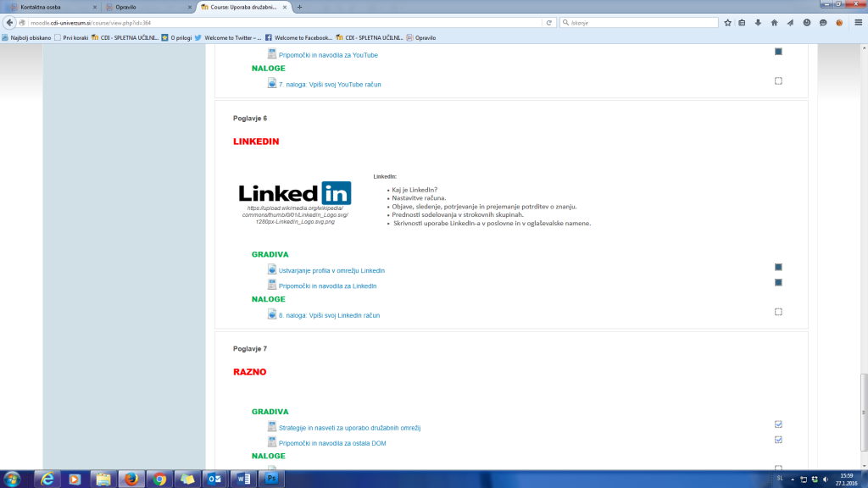Open Photoshop from the taskbar
This screenshot has height=488, width=868.
point(273,479)
